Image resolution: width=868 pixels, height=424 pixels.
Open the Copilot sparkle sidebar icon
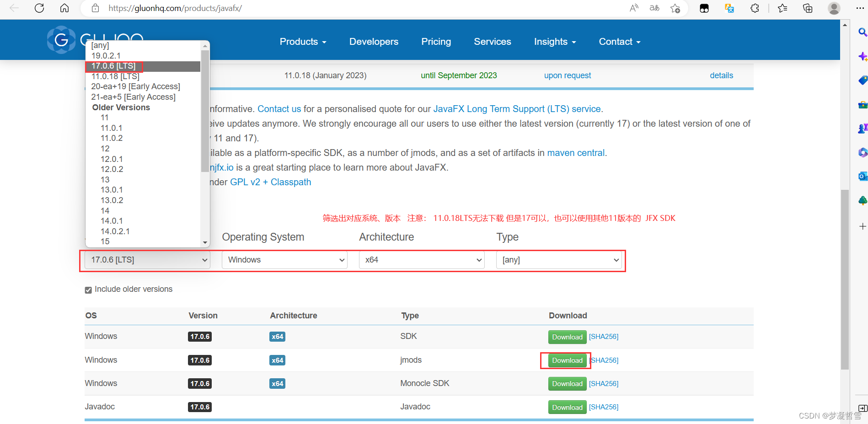point(863,56)
